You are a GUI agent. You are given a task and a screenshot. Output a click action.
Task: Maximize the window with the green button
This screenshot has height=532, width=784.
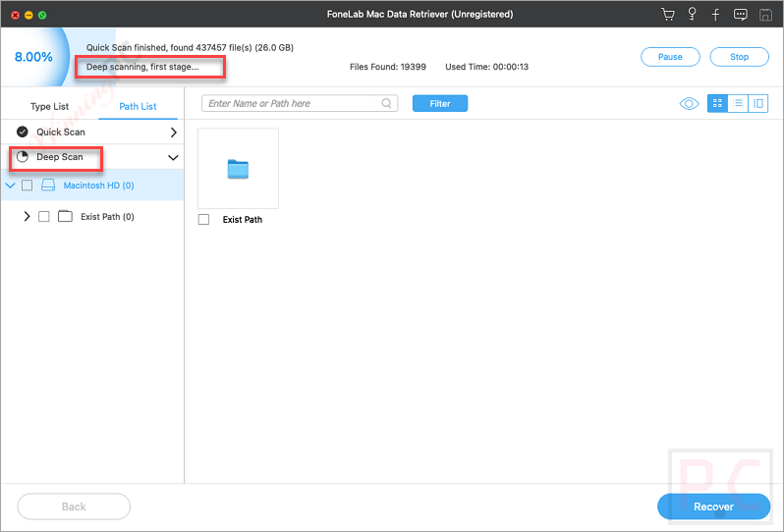pos(42,15)
